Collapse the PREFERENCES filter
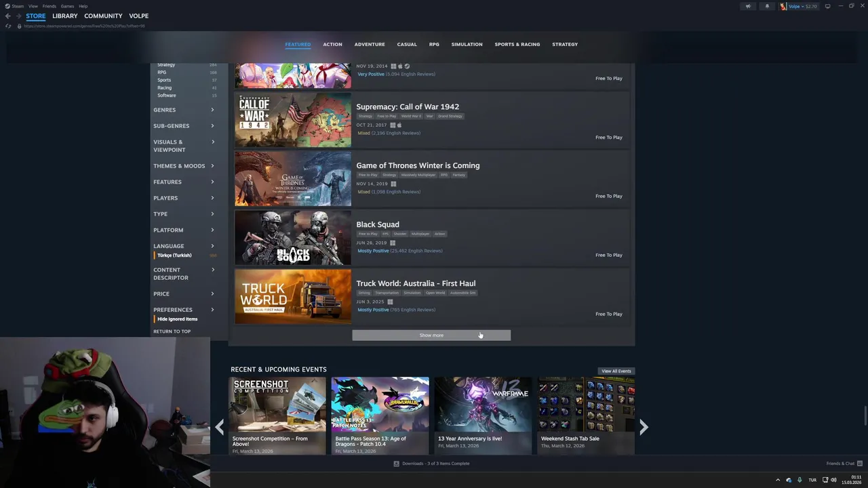 pyautogui.click(x=184, y=310)
